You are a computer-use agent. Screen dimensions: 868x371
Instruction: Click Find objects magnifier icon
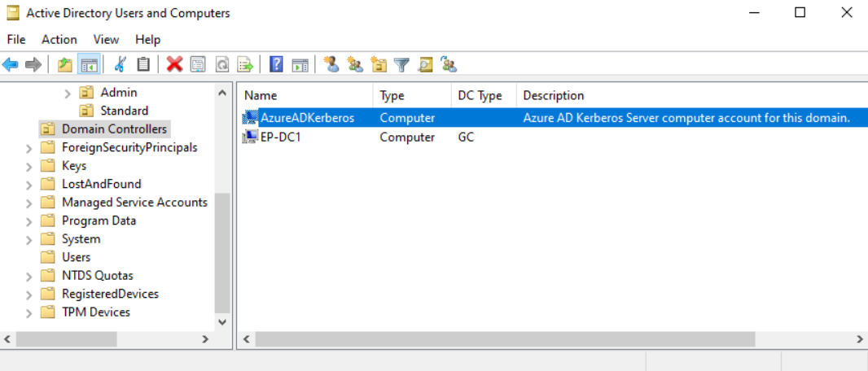424,65
